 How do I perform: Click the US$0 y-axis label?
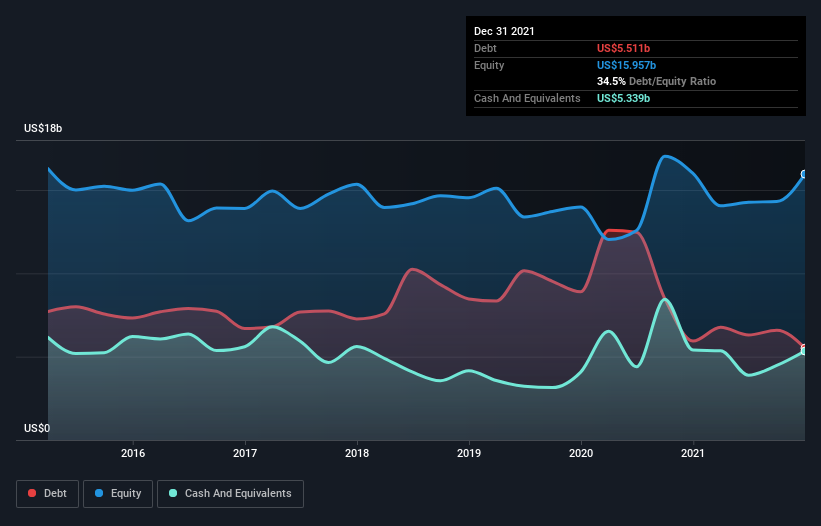coord(37,428)
